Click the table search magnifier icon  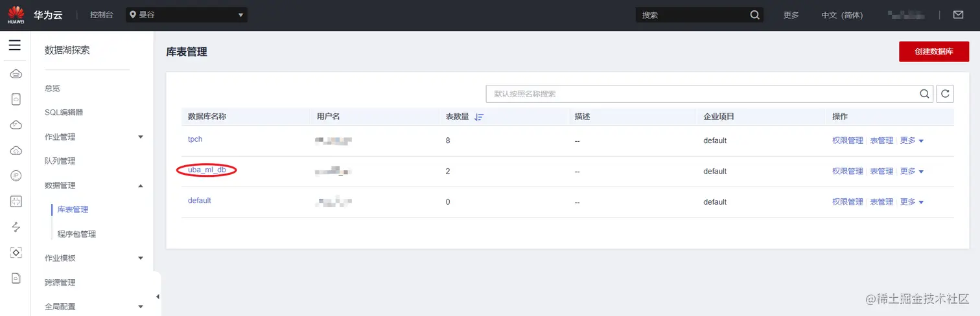click(925, 94)
